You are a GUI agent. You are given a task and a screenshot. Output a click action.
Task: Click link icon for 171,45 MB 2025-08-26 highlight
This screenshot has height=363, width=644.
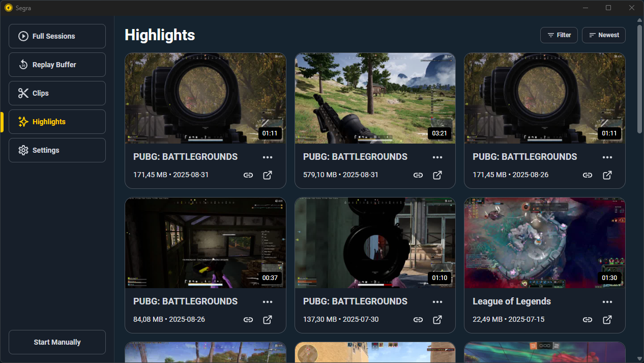point(588,175)
